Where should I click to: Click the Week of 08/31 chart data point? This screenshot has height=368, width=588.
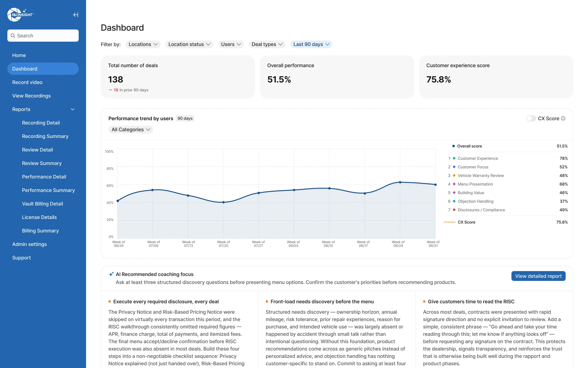click(435, 185)
